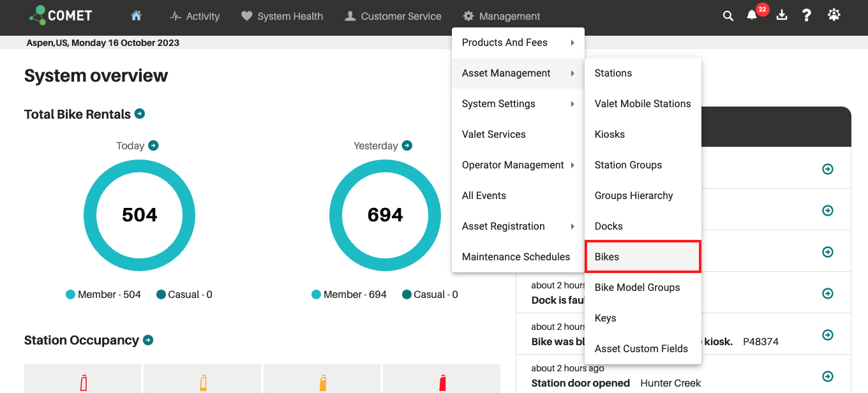Click the Hunter Creek station text

pyautogui.click(x=671, y=383)
